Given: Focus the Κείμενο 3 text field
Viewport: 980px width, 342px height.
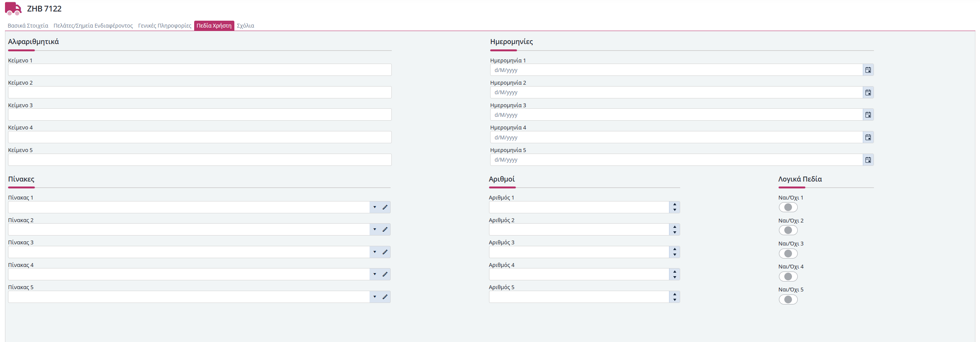Looking at the screenshot, I should tap(200, 115).
